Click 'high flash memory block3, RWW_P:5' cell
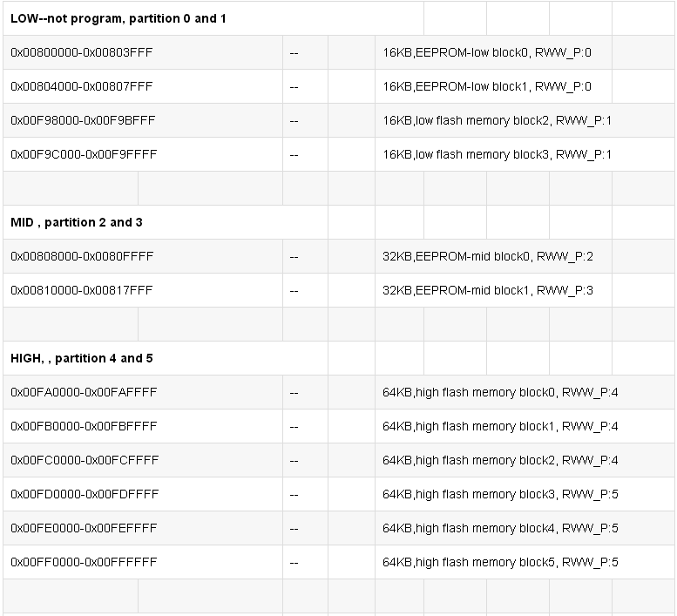This screenshot has height=616, width=677. (x=500, y=494)
